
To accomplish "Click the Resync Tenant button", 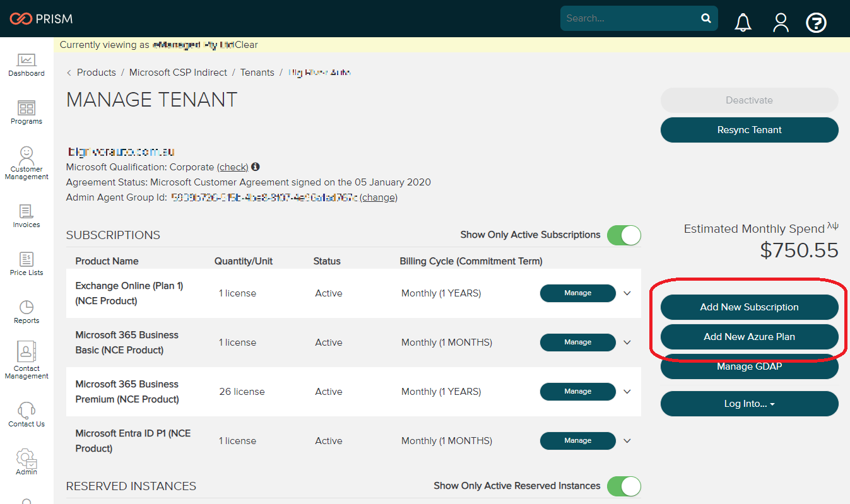I will [x=749, y=130].
